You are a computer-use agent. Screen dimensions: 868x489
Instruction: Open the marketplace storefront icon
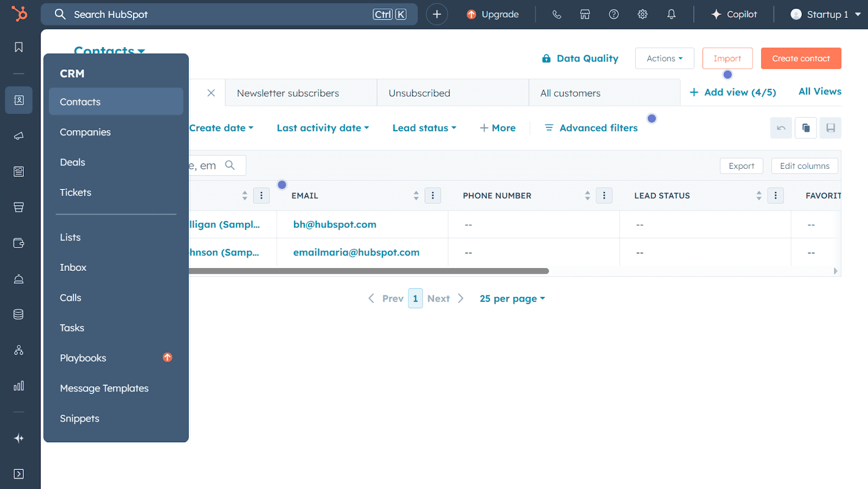coord(585,15)
